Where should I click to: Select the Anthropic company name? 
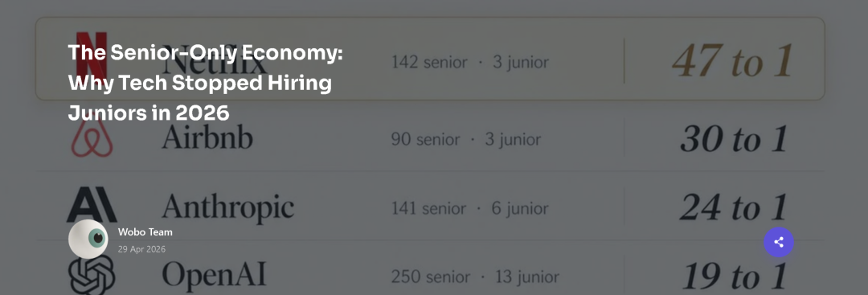click(227, 207)
